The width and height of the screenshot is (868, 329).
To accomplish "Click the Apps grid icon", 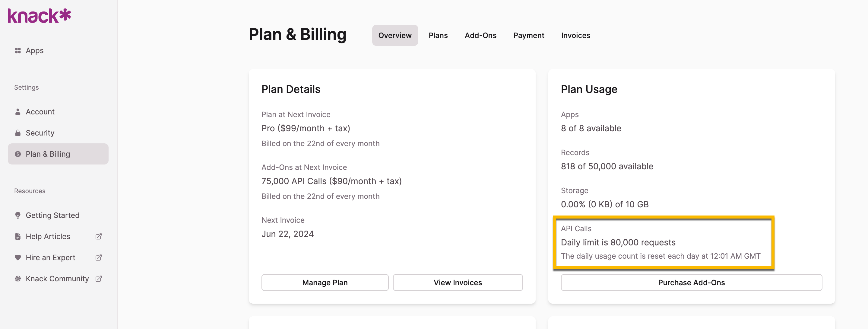I will pos(18,51).
